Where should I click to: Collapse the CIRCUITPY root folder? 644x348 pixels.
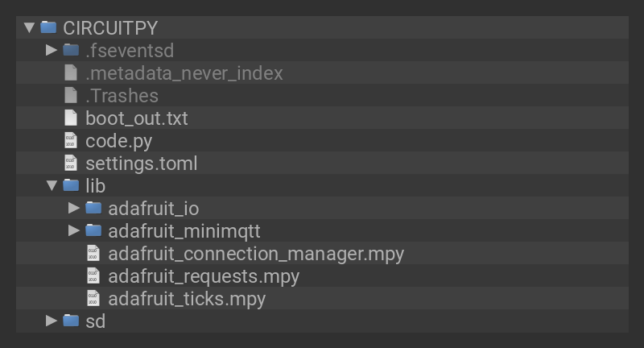[x=30, y=27]
